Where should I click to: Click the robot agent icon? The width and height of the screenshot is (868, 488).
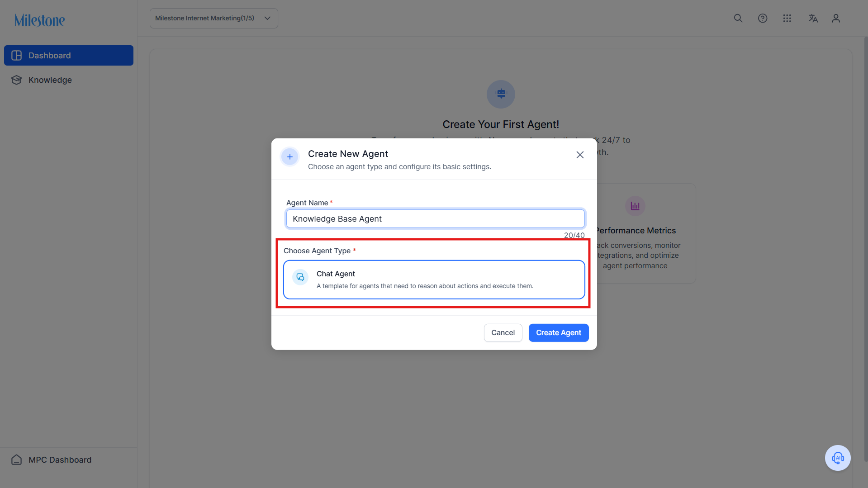(501, 94)
